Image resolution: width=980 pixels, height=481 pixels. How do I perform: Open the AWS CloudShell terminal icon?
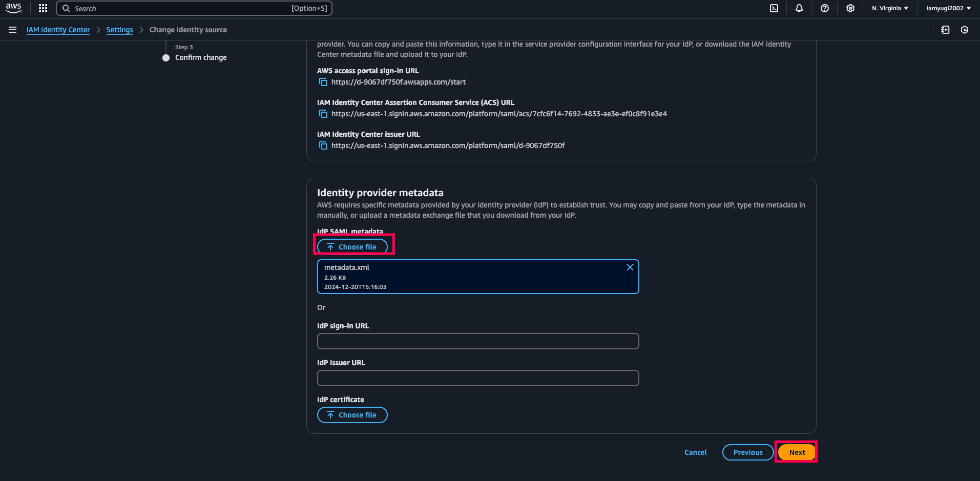coord(774,8)
